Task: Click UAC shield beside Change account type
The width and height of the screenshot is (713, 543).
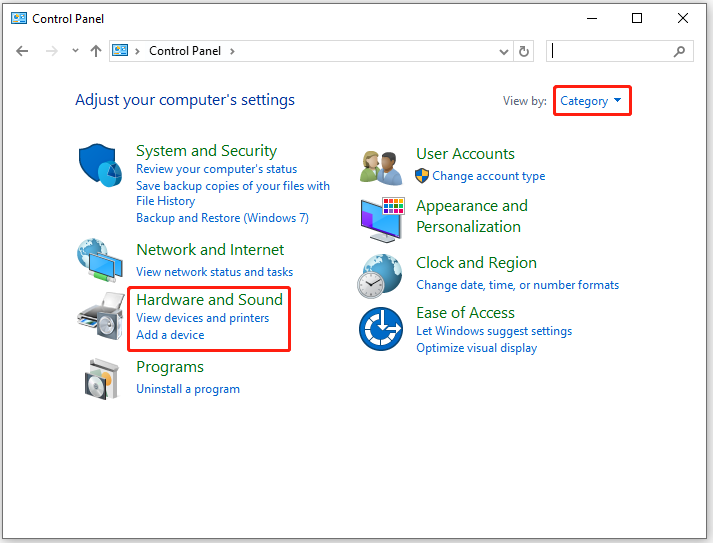Action: 422,176
